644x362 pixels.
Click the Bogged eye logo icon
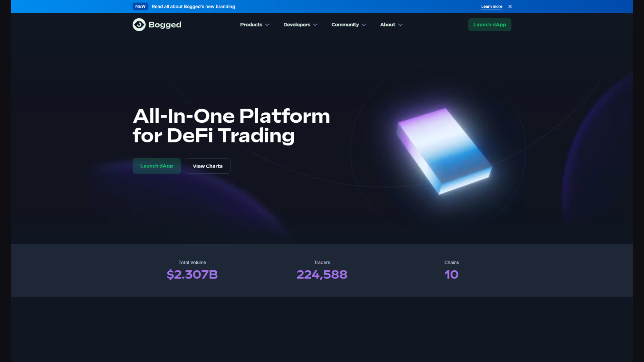tap(139, 24)
